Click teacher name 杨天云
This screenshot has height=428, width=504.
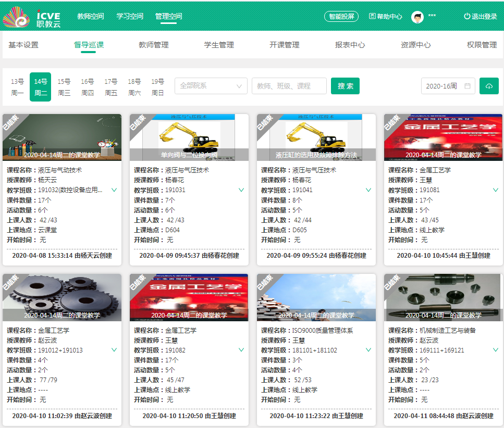click(x=47, y=180)
